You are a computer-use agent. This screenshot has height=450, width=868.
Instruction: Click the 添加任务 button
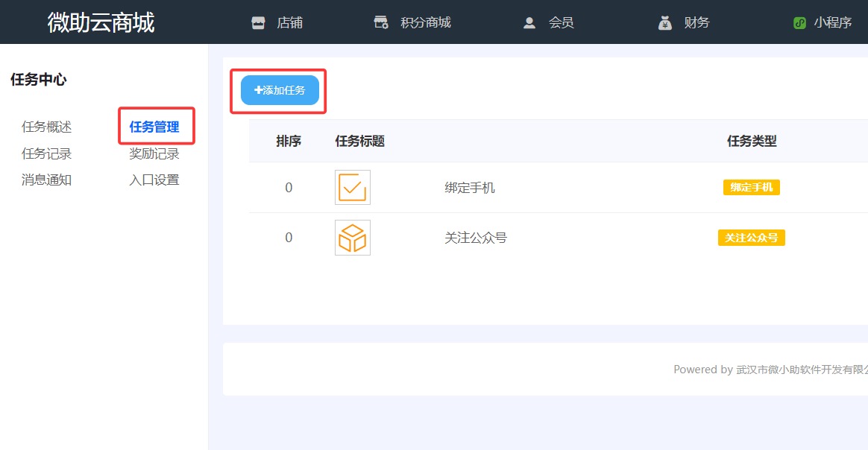click(x=280, y=90)
